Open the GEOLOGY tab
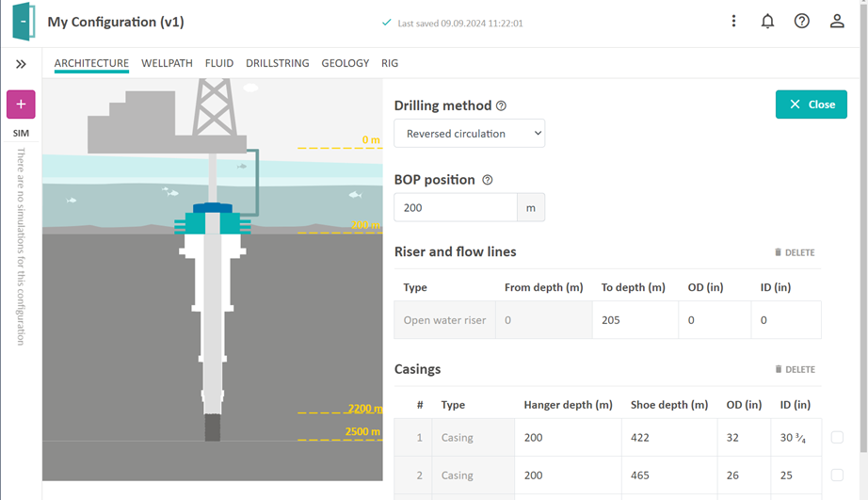This screenshot has width=868, height=500. tap(345, 63)
